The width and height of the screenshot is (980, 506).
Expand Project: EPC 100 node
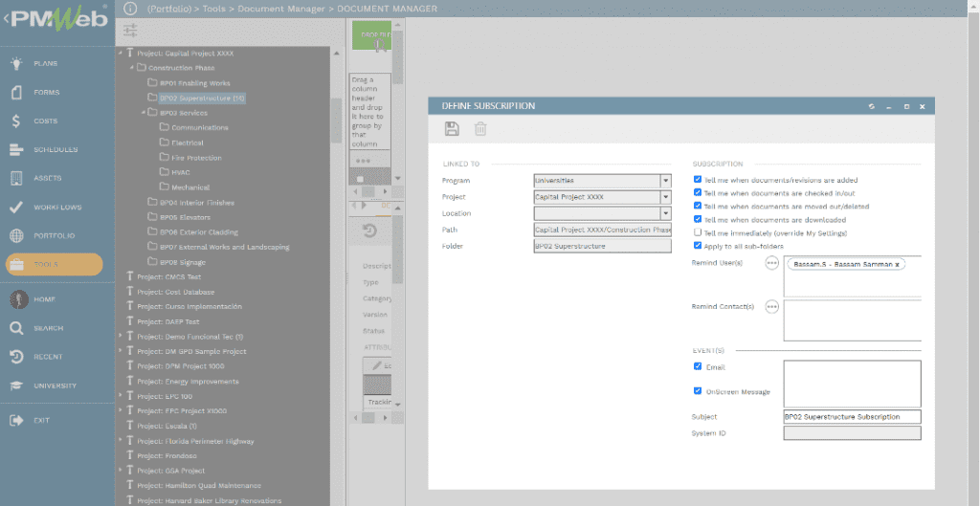pos(120,396)
